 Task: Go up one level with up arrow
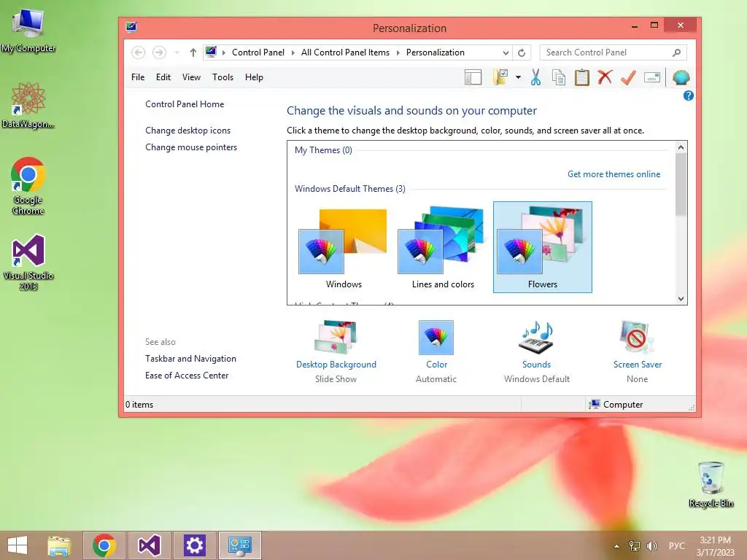(x=193, y=52)
